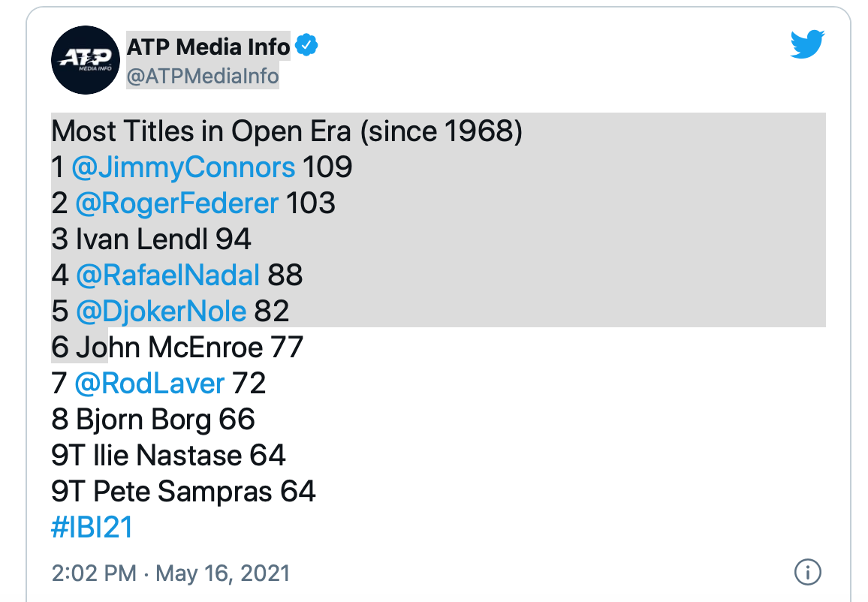Click the "Most Titles in Open Era" heading line
The width and height of the screenshot is (868, 602).
click(x=286, y=131)
